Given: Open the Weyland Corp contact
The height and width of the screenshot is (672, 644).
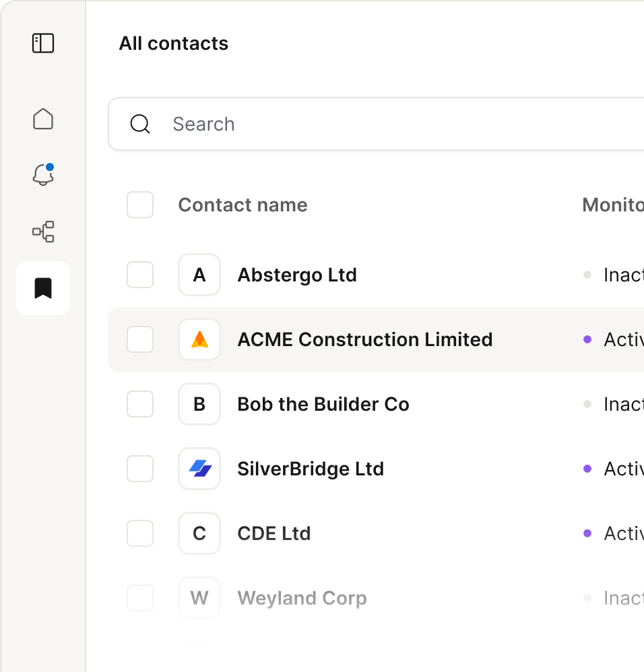Looking at the screenshot, I should [x=302, y=598].
